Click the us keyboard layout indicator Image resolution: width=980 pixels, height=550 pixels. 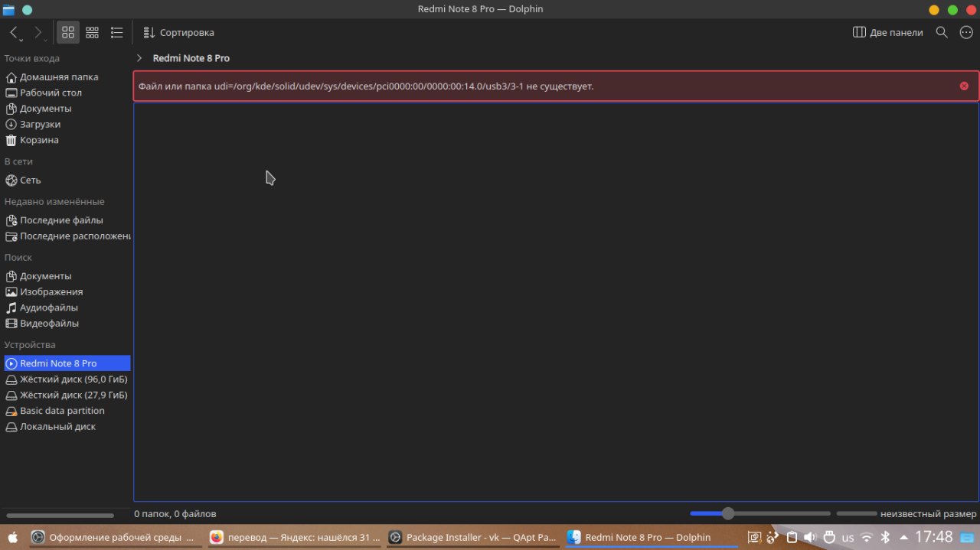pos(848,538)
